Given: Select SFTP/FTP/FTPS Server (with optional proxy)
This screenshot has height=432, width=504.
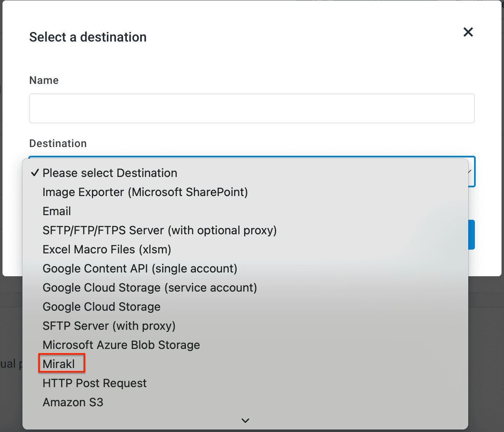Looking at the screenshot, I should point(160,230).
